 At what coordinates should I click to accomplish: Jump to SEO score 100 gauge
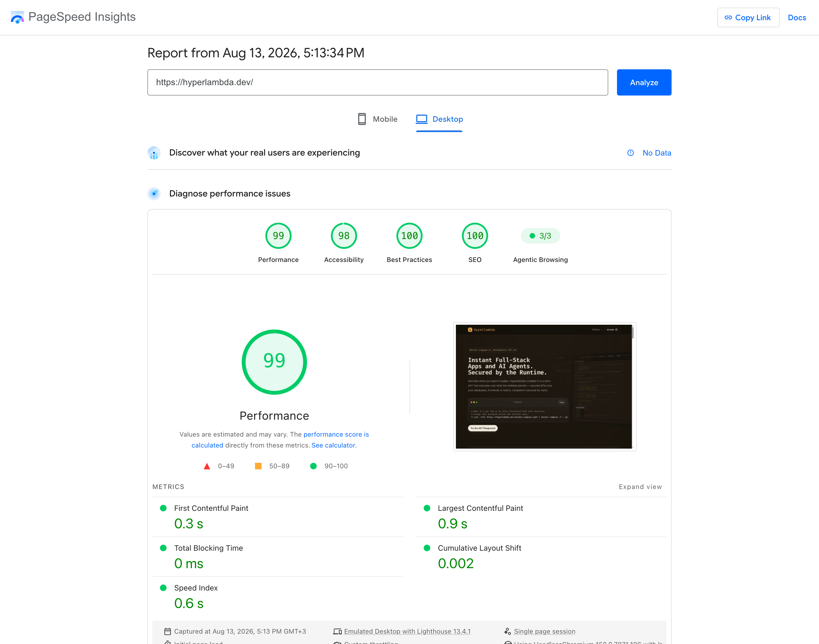[475, 236]
